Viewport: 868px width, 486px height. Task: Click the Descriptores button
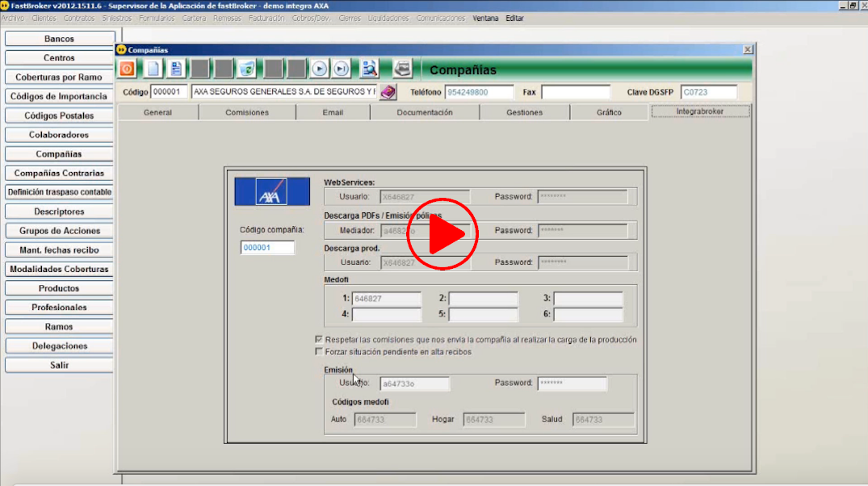[59, 212]
